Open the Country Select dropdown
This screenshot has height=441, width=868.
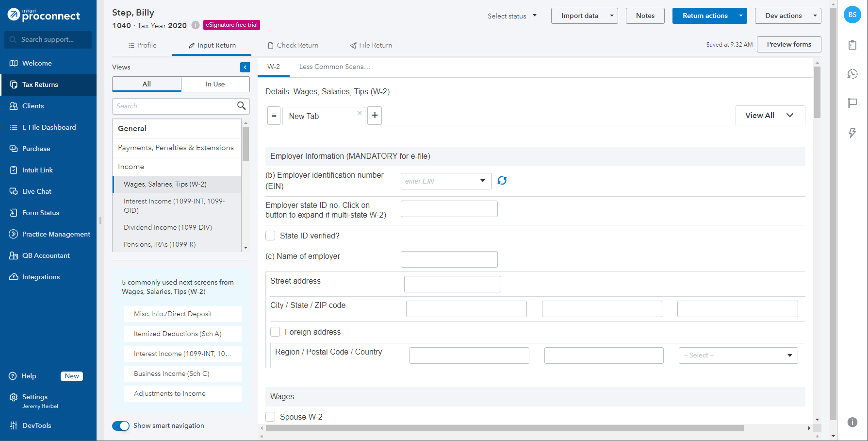pyautogui.click(x=738, y=356)
